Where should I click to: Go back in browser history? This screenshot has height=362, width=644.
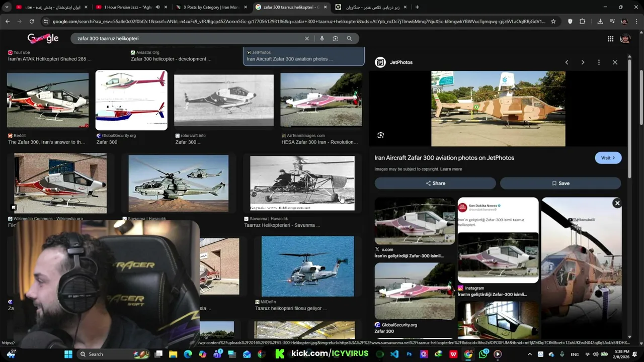[x=7, y=22]
